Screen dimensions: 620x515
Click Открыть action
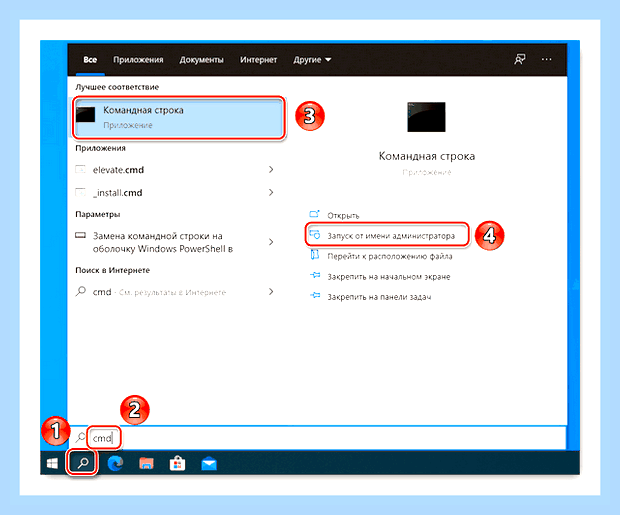point(335,215)
